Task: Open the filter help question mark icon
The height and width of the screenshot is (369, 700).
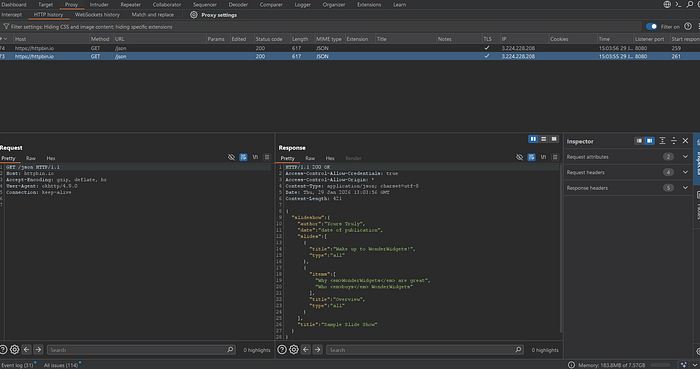Action: pos(688,27)
